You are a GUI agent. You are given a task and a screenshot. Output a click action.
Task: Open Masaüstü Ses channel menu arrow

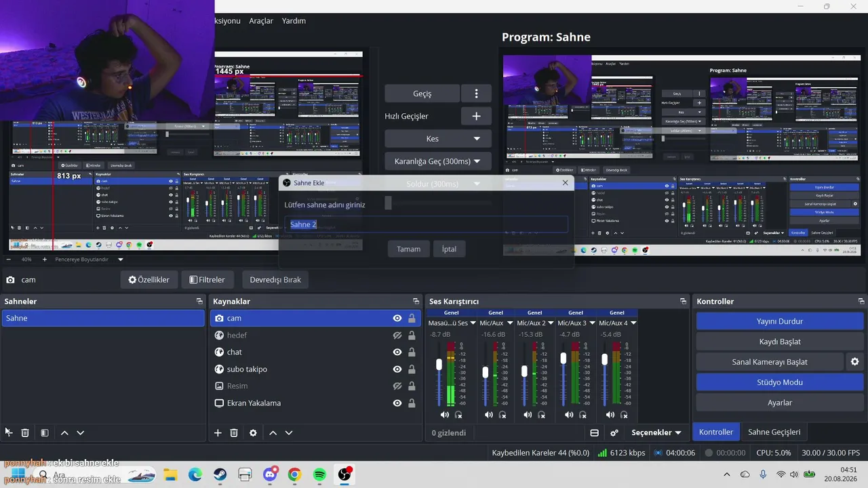coord(473,323)
